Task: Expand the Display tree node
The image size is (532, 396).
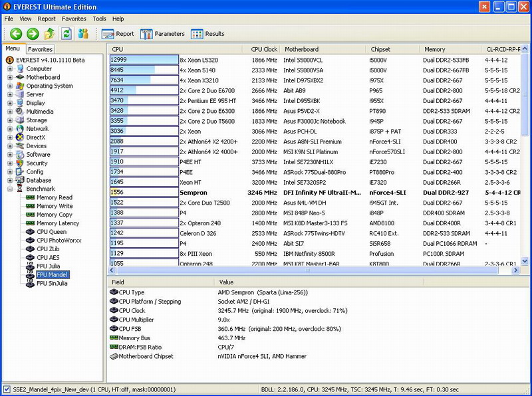Action: click(10, 103)
